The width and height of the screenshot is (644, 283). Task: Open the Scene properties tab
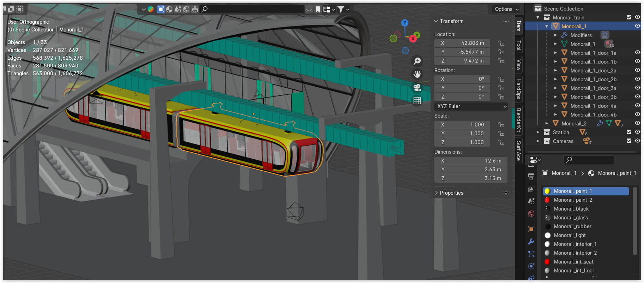coord(531,201)
